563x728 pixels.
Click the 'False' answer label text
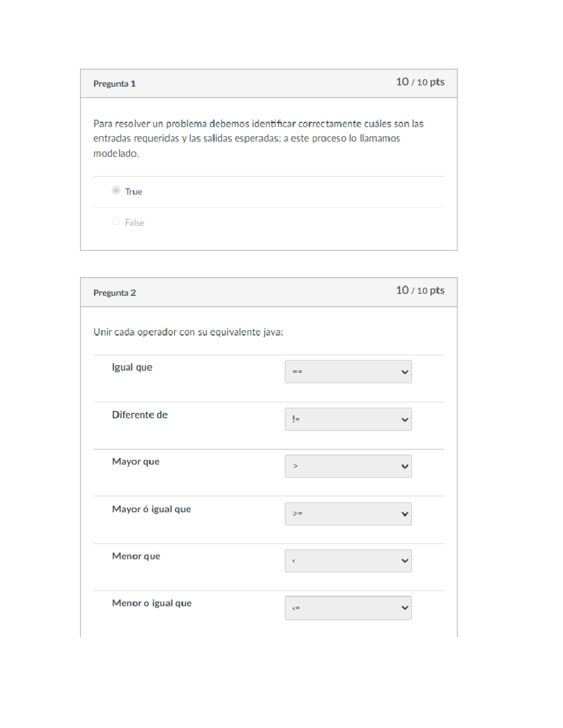coord(135,223)
